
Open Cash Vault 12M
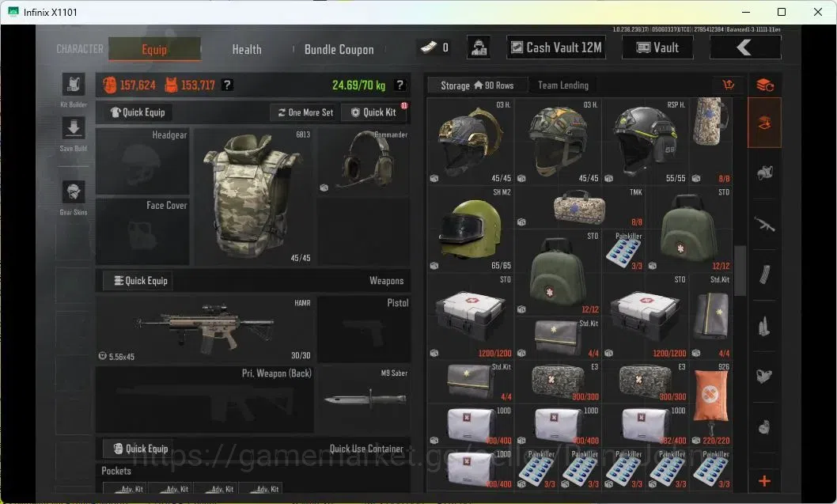[556, 47]
